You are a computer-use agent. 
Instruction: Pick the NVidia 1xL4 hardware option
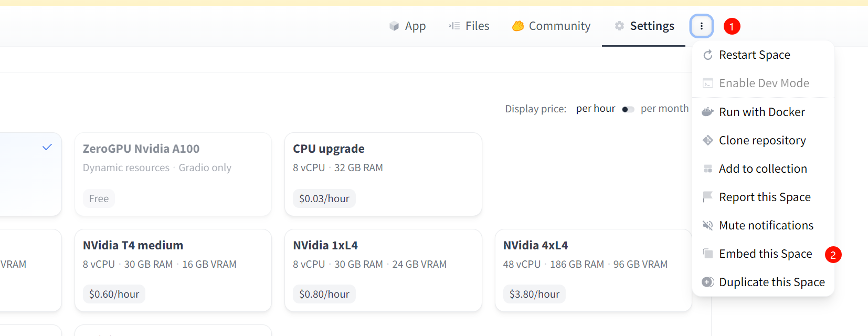(x=383, y=270)
